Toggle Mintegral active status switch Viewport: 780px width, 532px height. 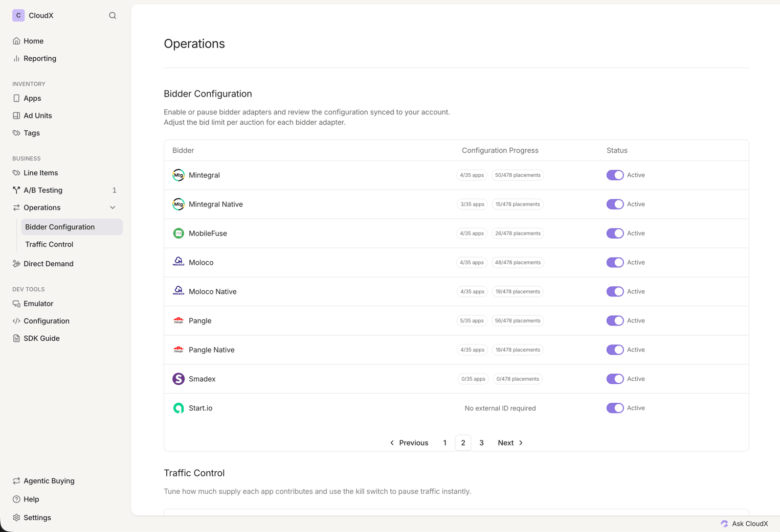tap(615, 175)
